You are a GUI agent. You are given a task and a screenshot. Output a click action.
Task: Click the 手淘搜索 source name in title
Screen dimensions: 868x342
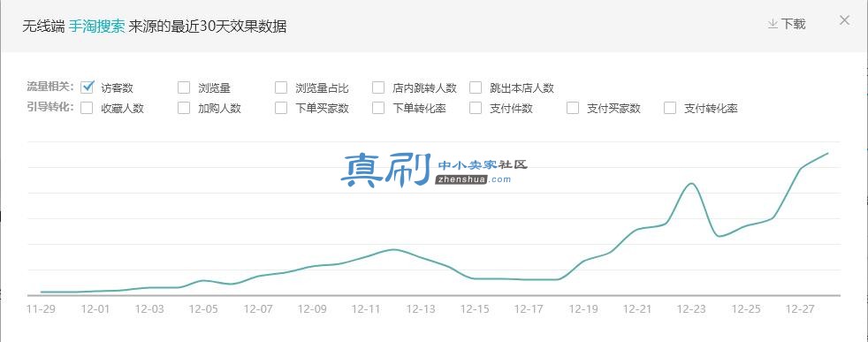[x=97, y=26]
